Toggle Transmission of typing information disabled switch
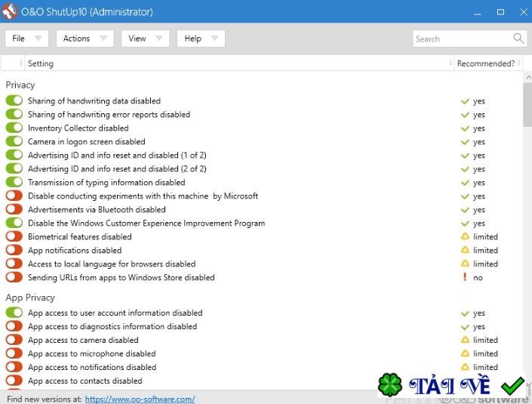This screenshot has width=532, height=404. (x=14, y=182)
